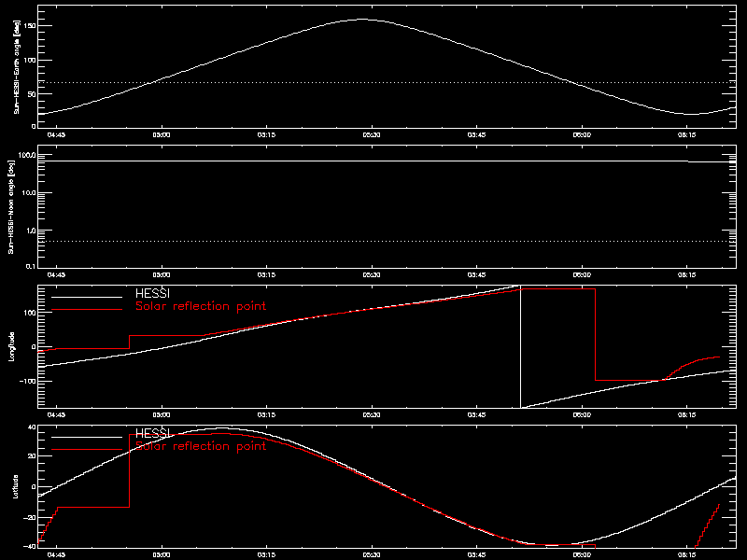Viewport: 747px width, 560px height.
Task: Click the '20' tick on Latitude plot
Action: (32, 456)
